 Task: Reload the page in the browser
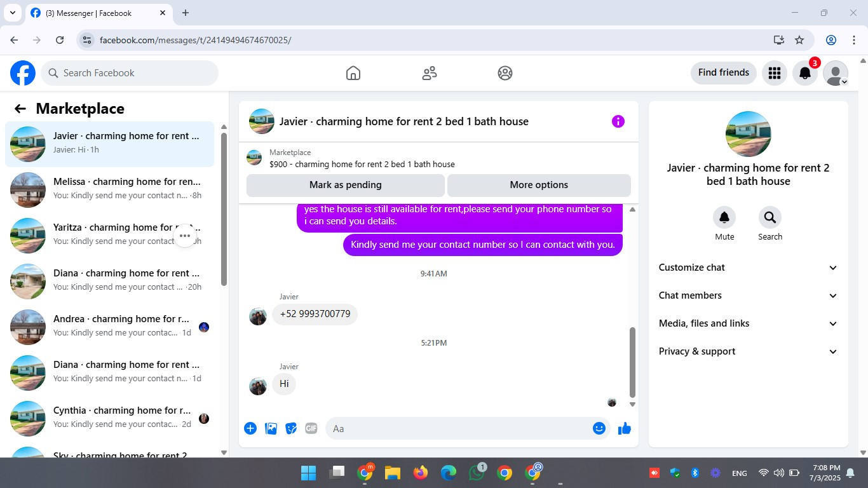(60, 40)
